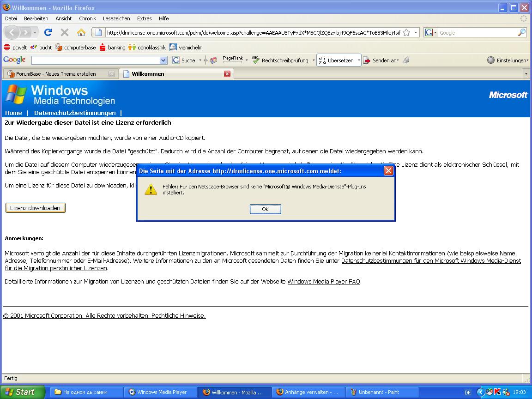Click the highlighter marker icon in Google toolbar
Viewport: 532px width, 399px height.
click(x=406, y=60)
